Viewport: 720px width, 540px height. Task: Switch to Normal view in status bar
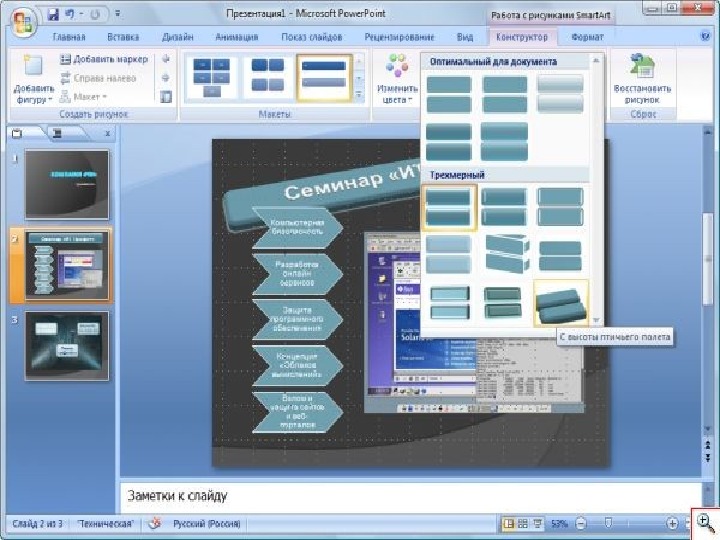(509, 523)
